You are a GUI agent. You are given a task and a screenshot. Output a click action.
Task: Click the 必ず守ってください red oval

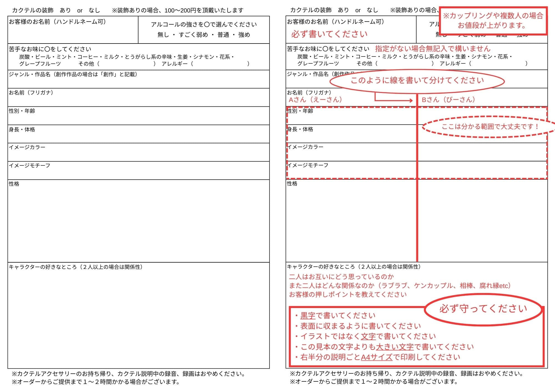click(x=483, y=309)
